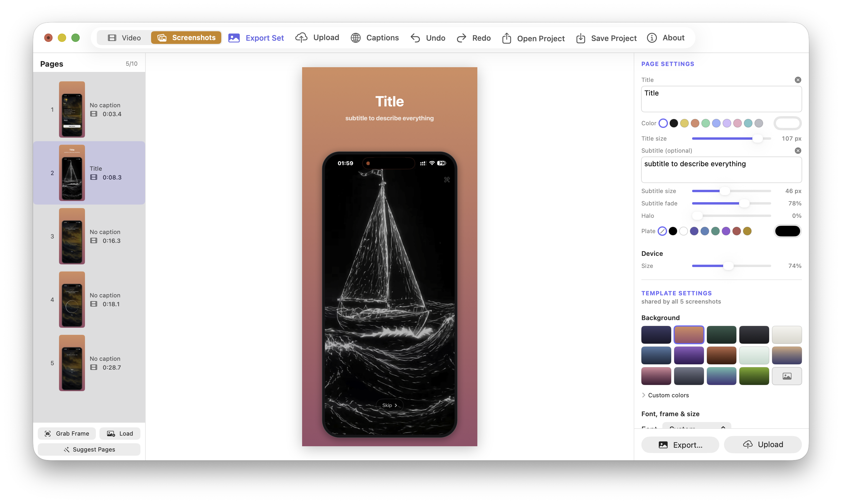This screenshot has height=504, width=842.
Task: Click inside the Subtitle text field
Action: [x=721, y=169]
